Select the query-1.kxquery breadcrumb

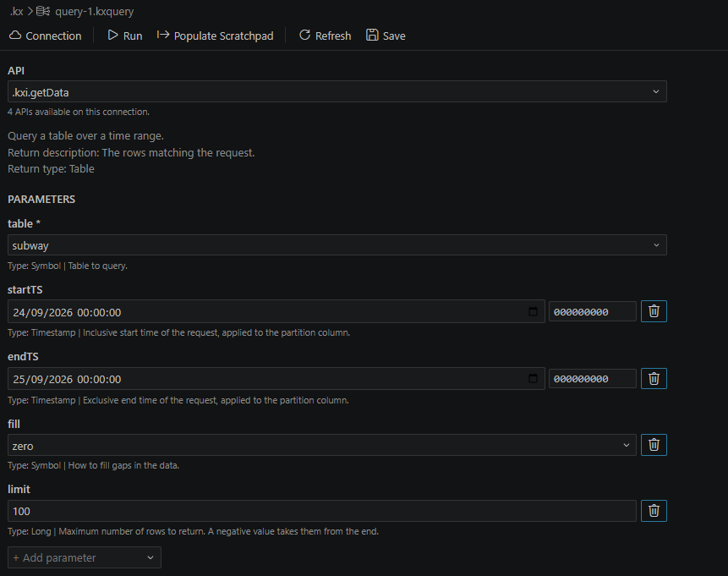(94, 11)
